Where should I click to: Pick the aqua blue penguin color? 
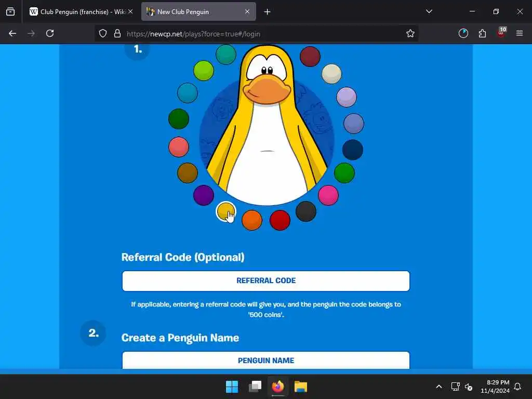pos(187,92)
